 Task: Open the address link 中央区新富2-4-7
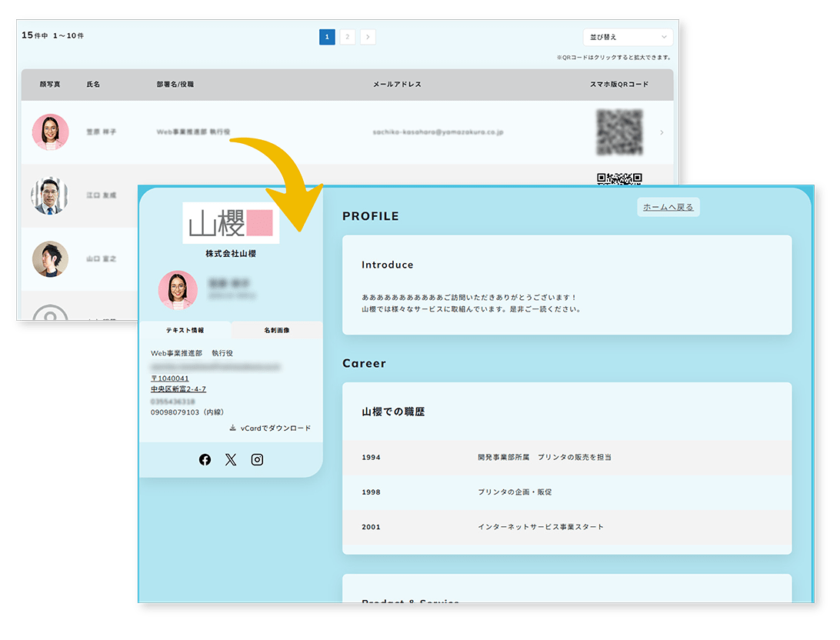178,388
